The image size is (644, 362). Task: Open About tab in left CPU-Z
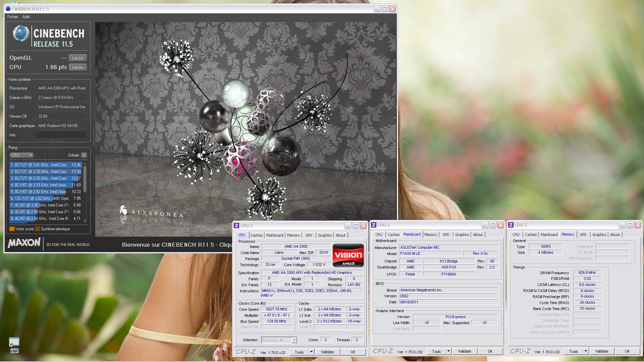341,235
